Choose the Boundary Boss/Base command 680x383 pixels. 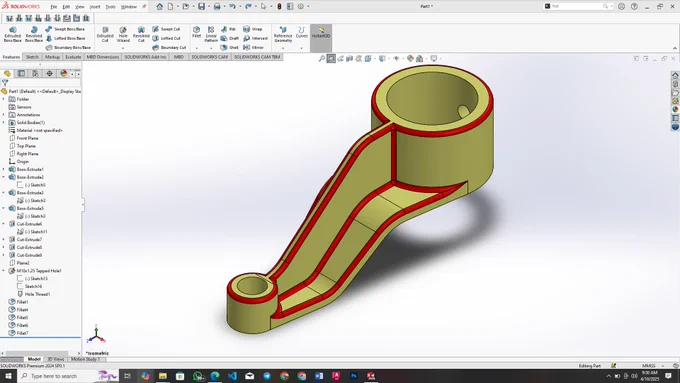click(x=68, y=47)
